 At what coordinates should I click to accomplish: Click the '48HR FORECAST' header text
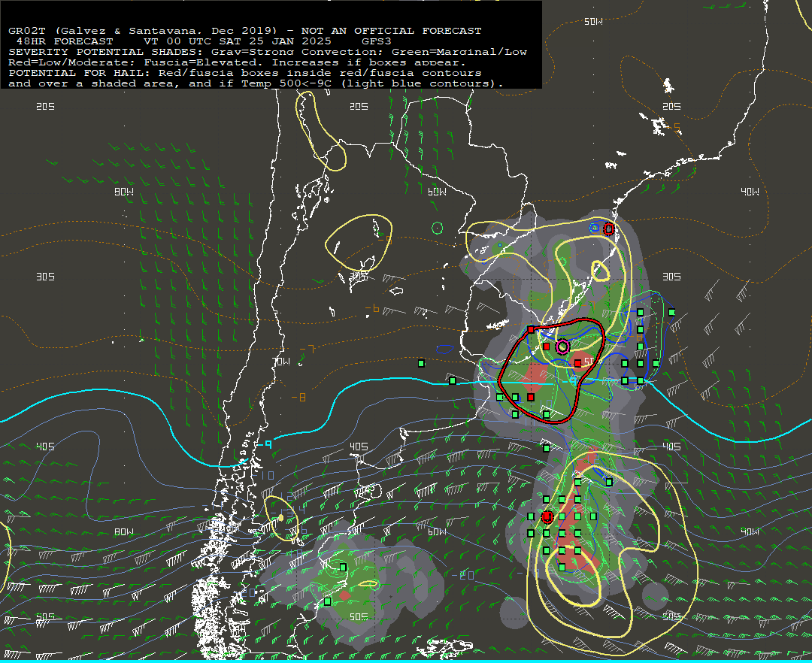point(65,41)
